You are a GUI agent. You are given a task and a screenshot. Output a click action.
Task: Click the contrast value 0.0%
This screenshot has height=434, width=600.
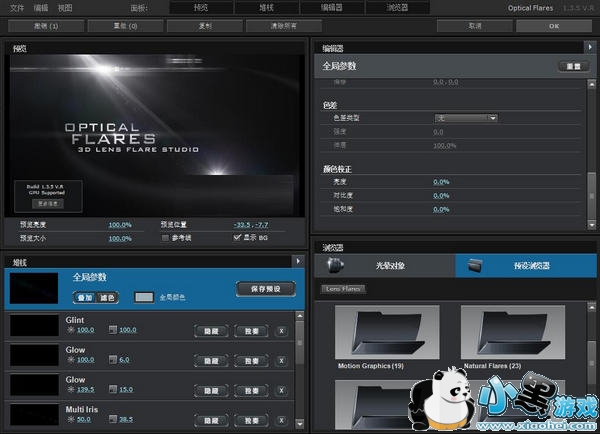(x=441, y=196)
